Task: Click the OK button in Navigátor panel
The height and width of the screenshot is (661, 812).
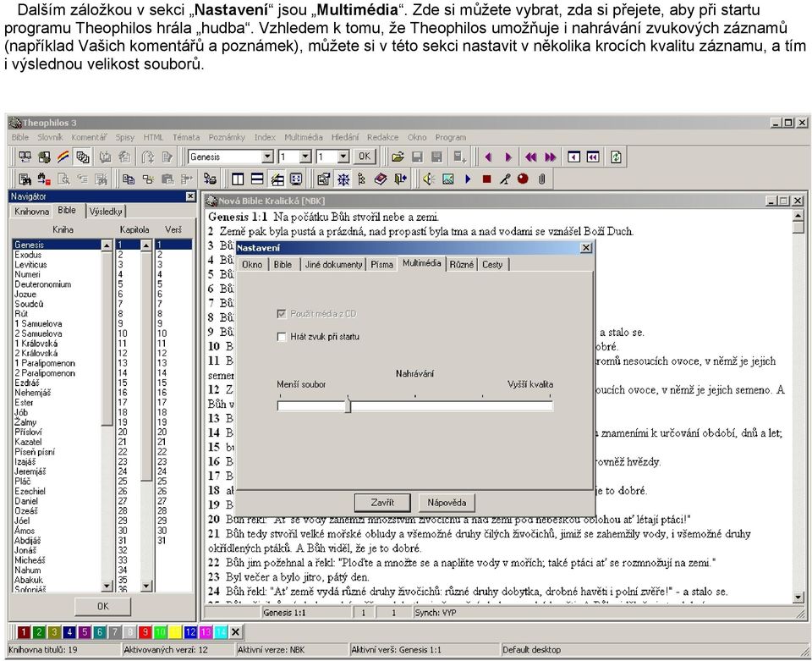Action: pyautogui.click(x=103, y=606)
